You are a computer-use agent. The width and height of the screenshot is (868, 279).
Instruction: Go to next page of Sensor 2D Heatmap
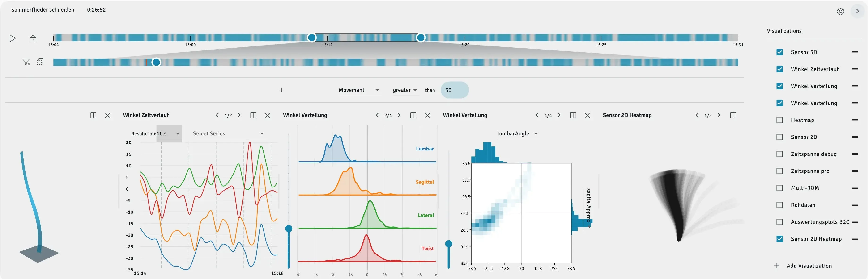pyautogui.click(x=719, y=115)
